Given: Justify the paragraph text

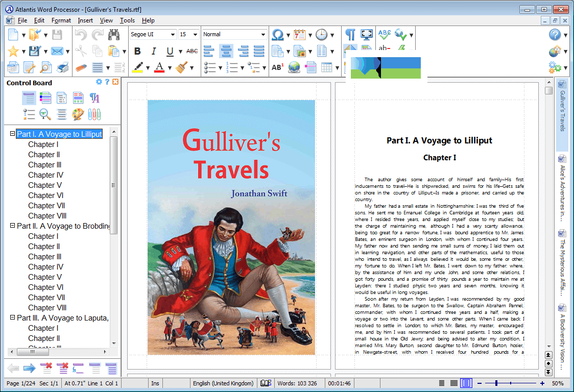Looking at the screenshot, I should [x=259, y=51].
